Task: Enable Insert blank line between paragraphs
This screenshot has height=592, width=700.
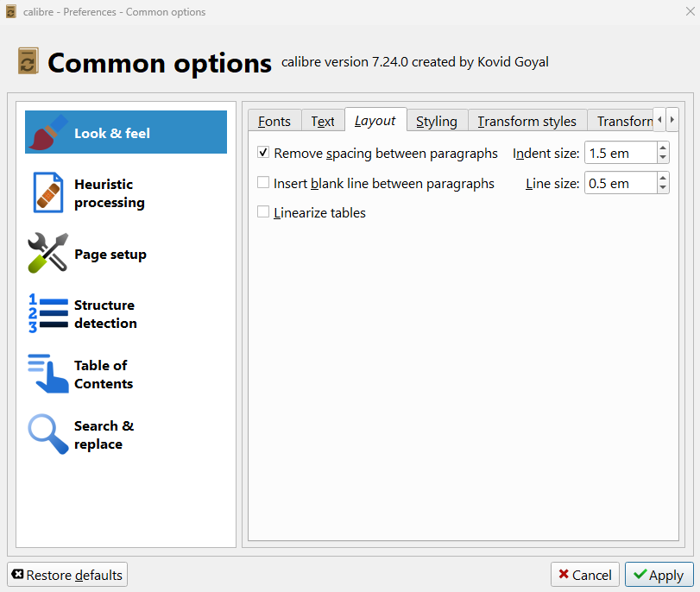Action: point(263,183)
